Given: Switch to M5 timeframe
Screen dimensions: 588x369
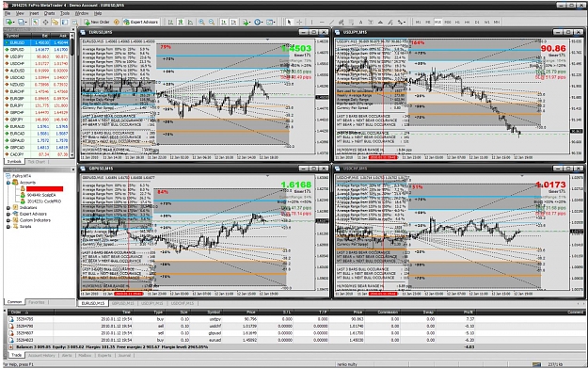Looking at the screenshot, I should tap(427, 23).
